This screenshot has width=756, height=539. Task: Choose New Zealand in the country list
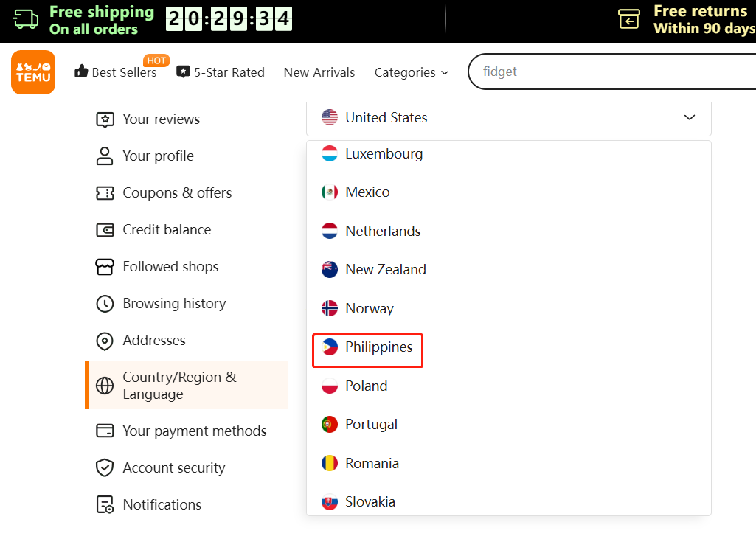coord(385,269)
